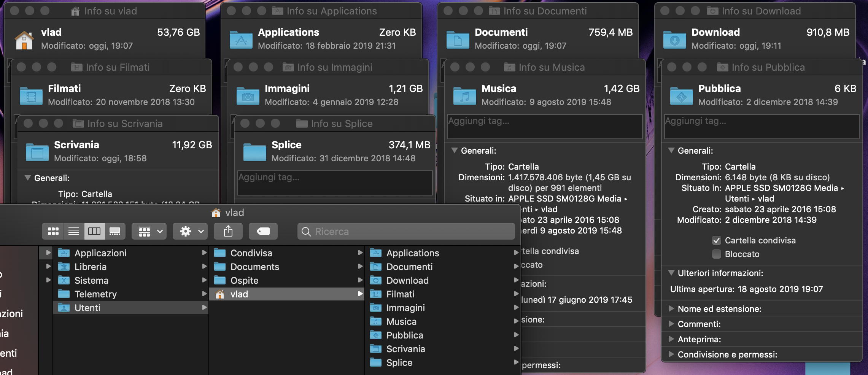Select the Pubblica folder in Finder's last column
The width and height of the screenshot is (868, 375).
(x=443, y=335)
